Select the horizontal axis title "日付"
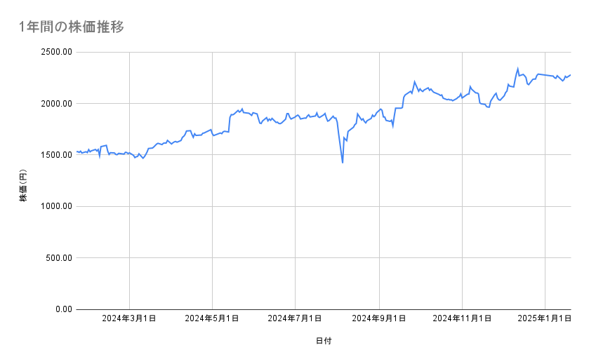The width and height of the screenshot is (589, 364). coord(323,341)
